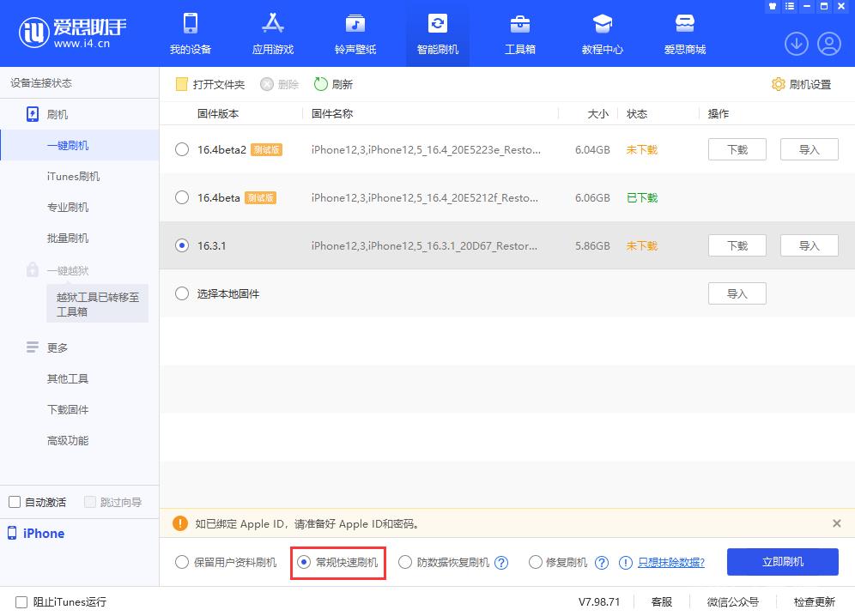Open 刷机设置 (flash settings) gear
This screenshot has width=855, height=616.
coord(805,84)
